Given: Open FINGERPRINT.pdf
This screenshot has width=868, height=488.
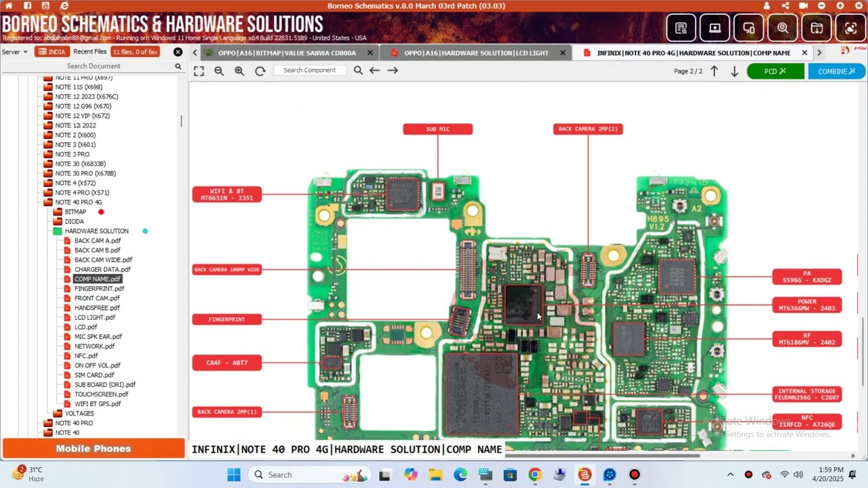Looking at the screenshot, I should pos(99,289).
